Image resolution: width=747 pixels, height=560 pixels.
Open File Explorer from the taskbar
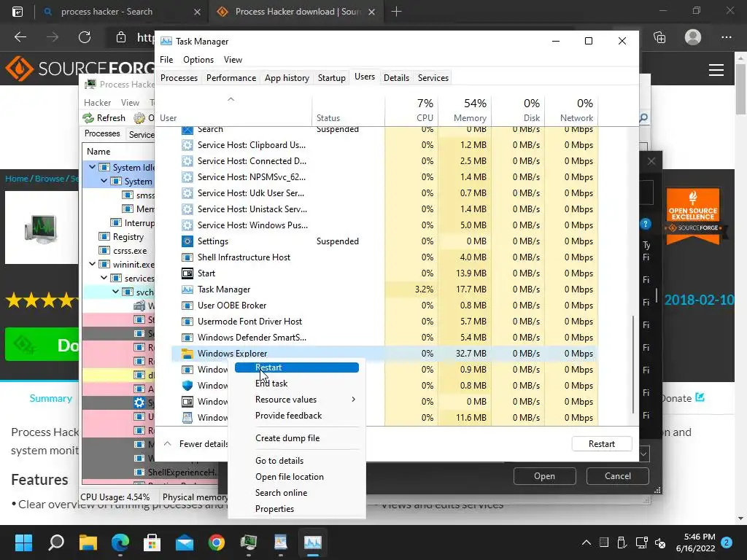88,542
